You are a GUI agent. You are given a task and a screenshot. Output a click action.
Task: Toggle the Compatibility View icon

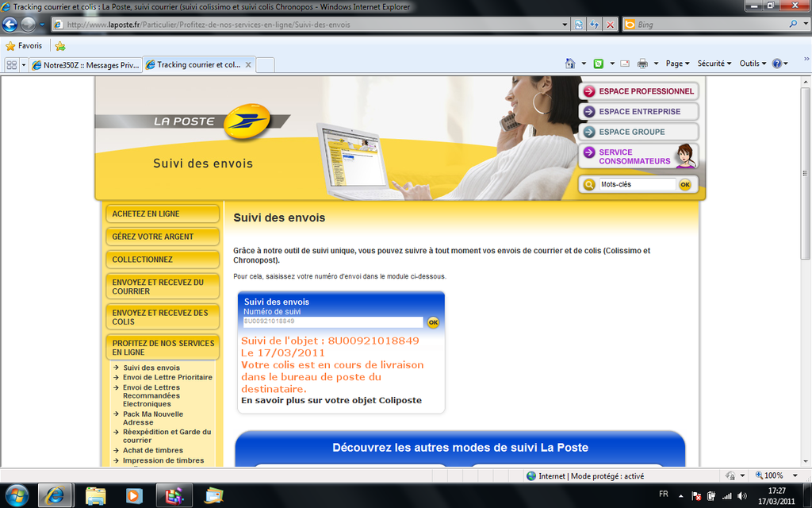[578, 25]
